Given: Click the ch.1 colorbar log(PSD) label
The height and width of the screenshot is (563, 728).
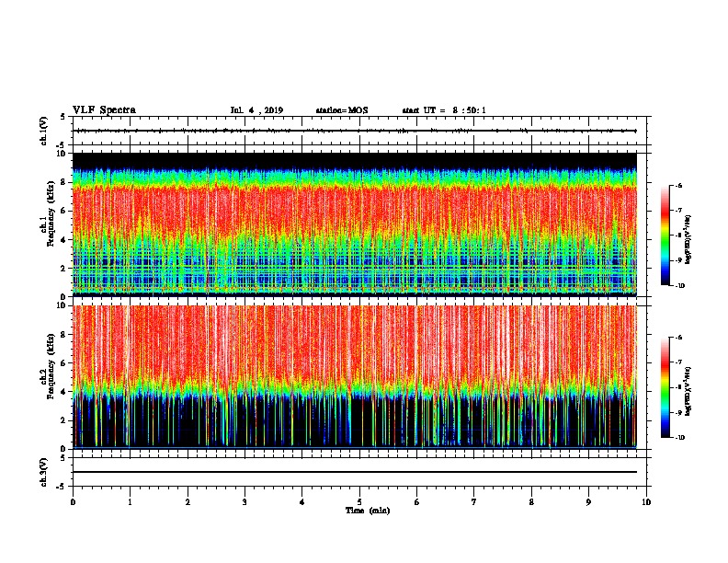Looking at the screenshot, I should 688,240.
